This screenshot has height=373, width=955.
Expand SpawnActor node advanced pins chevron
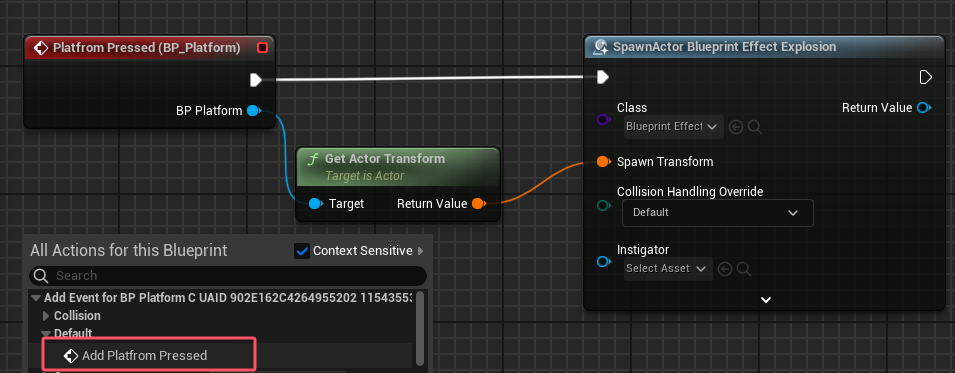(766, 300)
